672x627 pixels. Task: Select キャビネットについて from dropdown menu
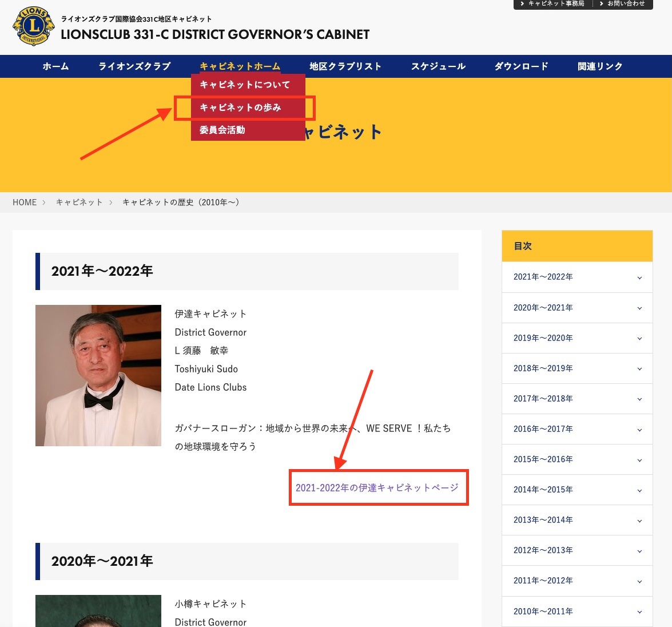click(245, 85)
